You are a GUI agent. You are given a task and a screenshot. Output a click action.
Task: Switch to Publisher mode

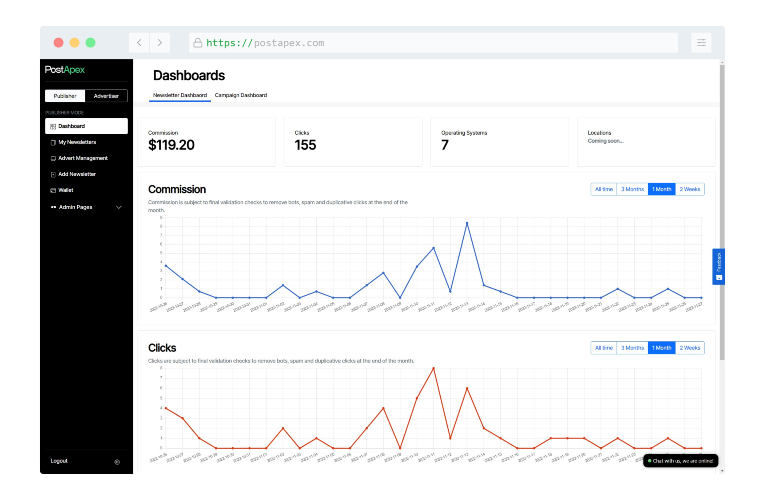[x=65, y=96]
